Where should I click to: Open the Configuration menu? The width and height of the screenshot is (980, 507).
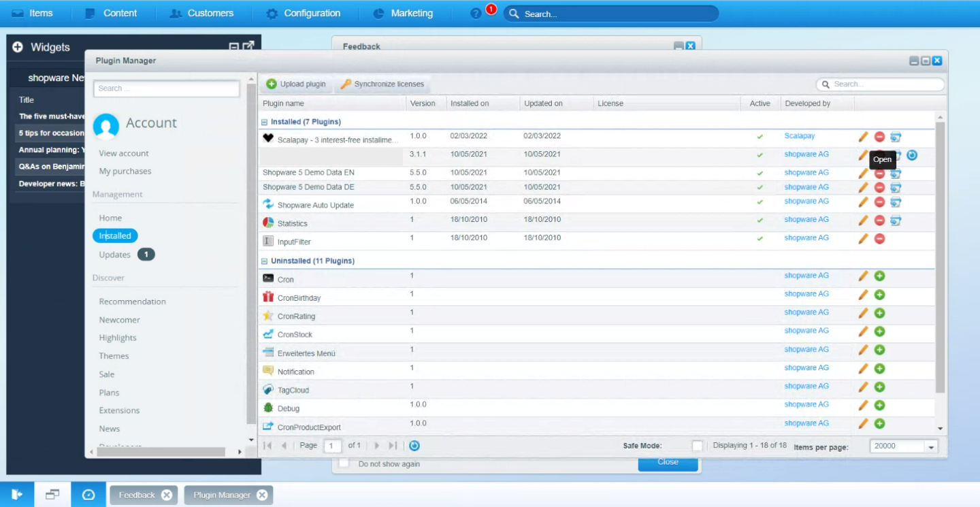tap(303, 14)
